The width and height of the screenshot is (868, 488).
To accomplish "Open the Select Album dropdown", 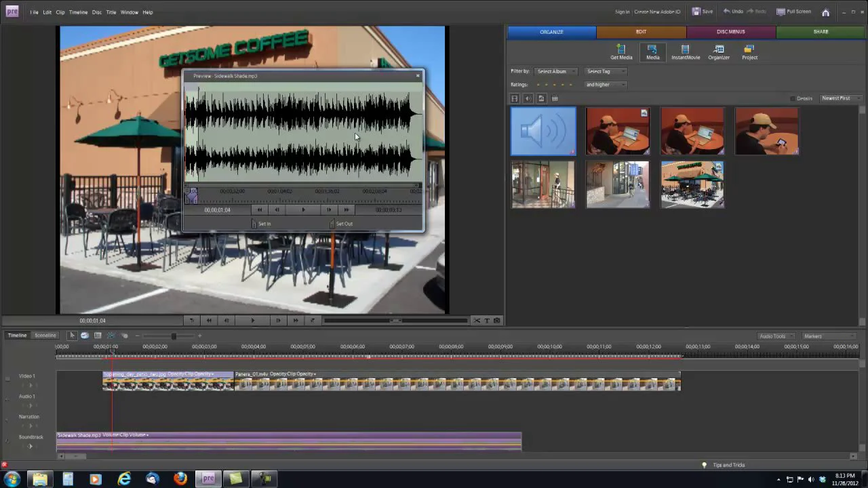I will click(556, 71).
